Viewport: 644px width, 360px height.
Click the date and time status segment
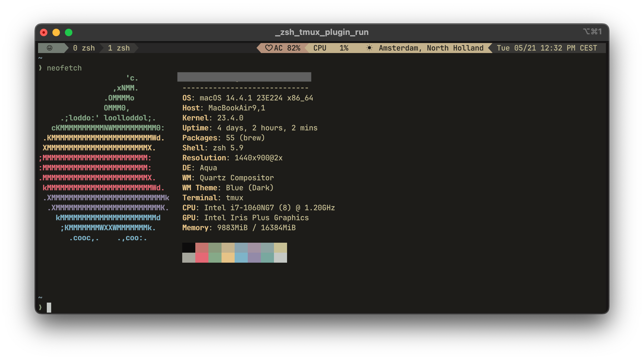pyautogui.click(x=547, y=48)
